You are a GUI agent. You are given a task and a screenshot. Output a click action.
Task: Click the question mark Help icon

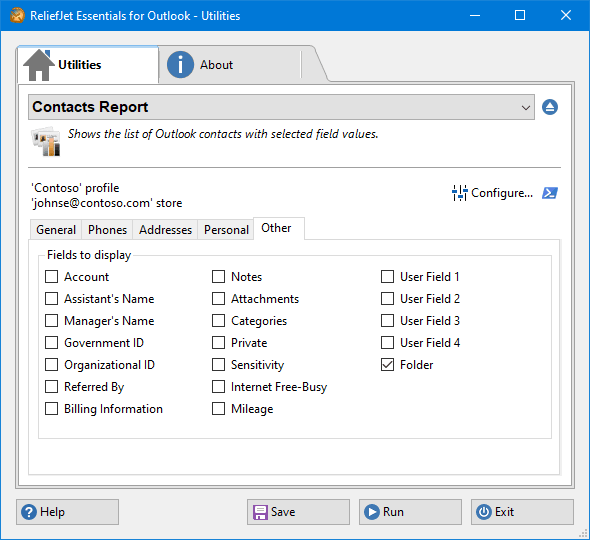(x=29, y=512)
